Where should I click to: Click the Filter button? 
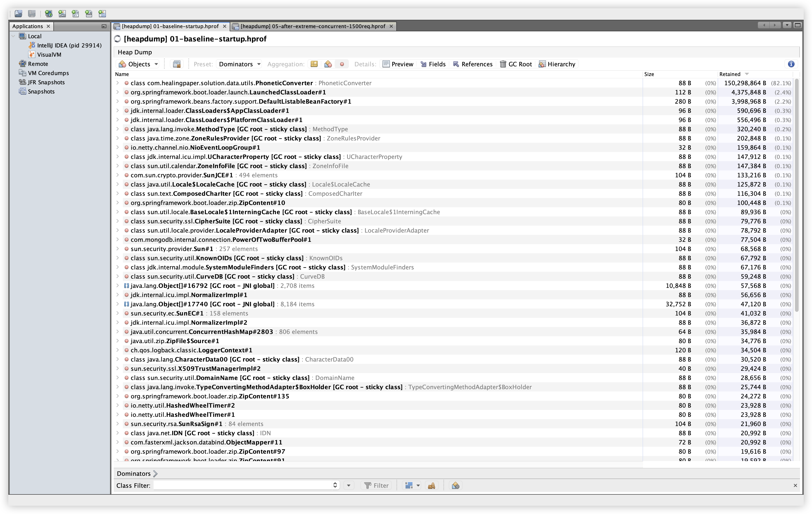[x=376, y=485]
